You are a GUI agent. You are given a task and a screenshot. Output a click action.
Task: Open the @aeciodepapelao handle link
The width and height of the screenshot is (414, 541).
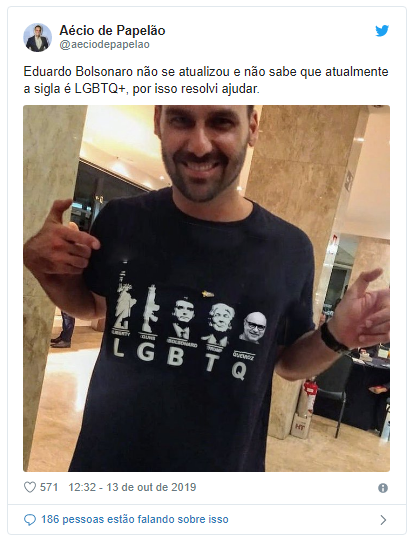[x=105, y=45]
